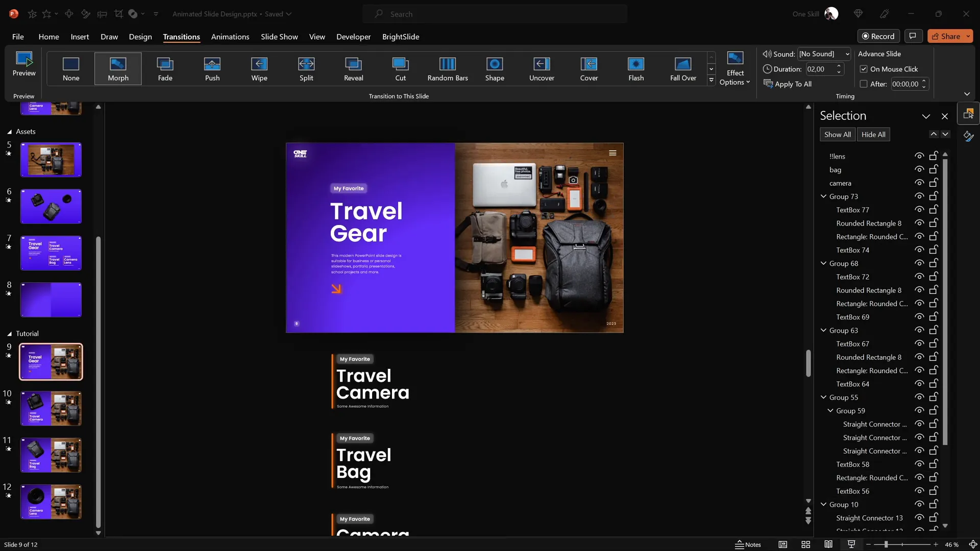This screenshot has width=980, height=551.
Task: Open the BrightSlide ribbon tab
Action: [401, 37]
